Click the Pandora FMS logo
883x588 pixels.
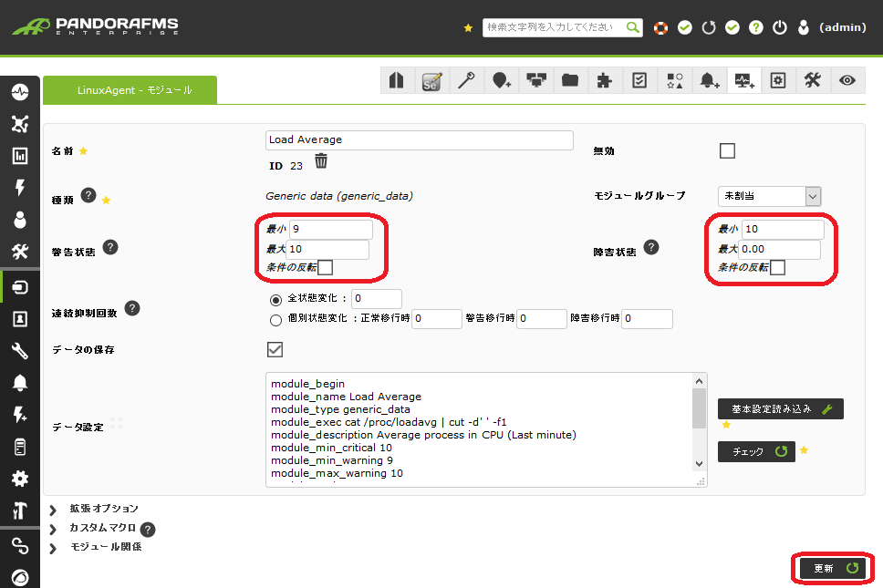click(95, 26)
